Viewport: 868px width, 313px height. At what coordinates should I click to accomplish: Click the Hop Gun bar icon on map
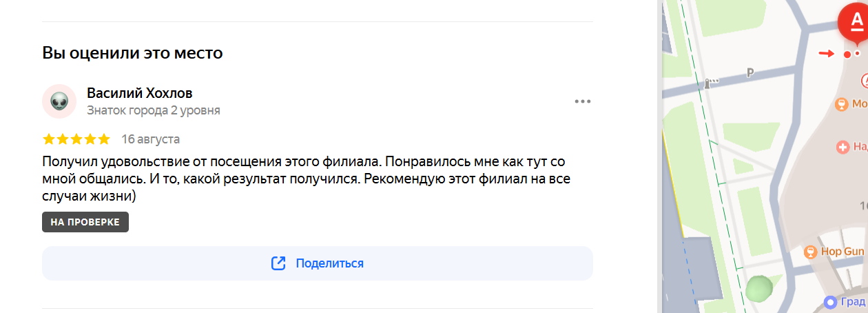(x=811, y=252)
